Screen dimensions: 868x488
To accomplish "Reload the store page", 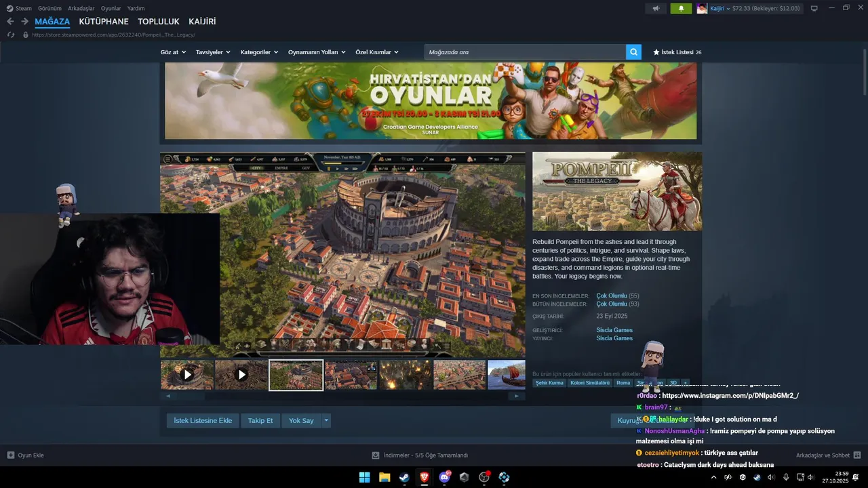I will pyautogui.click(x=11, y=35).
